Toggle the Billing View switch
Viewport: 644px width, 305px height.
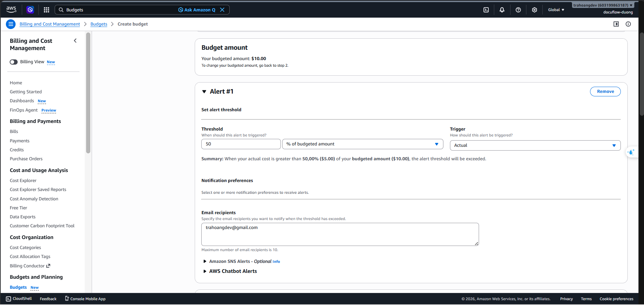[13, 62]
